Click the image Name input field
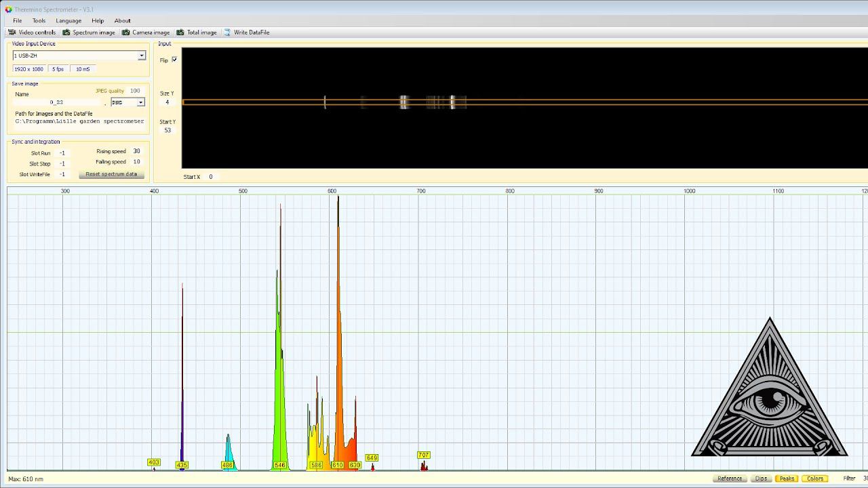Viewport: 868px width, 488px height. point(57,102)
